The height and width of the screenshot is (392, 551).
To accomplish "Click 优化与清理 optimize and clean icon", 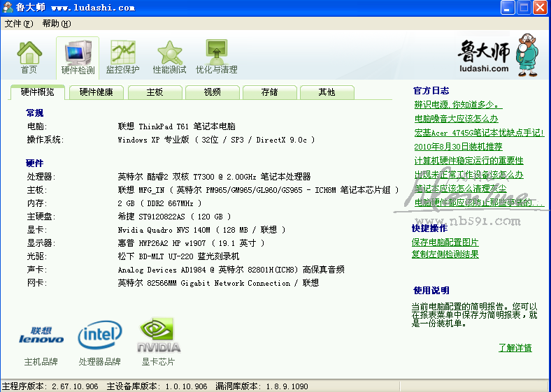I will (216, 57).
